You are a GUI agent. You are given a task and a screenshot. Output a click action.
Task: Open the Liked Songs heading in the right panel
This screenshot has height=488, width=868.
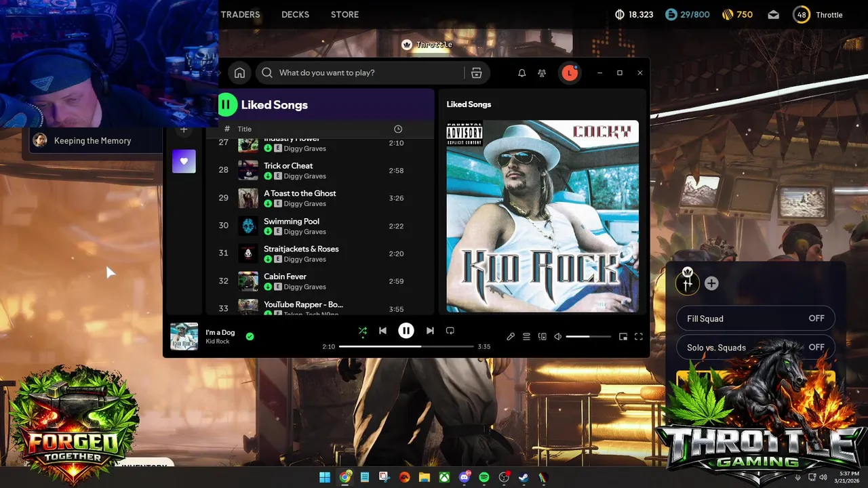pyautogui.click(x=469, y=104)
